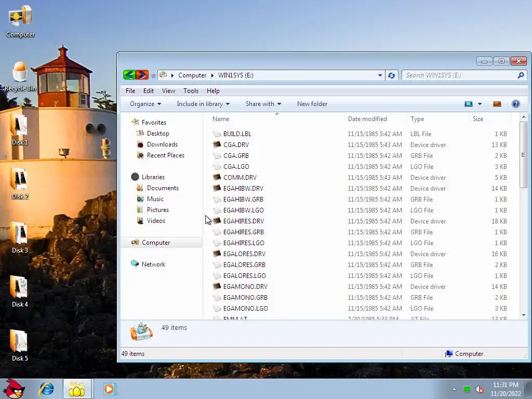Change view using the view icon
The image size is (532, 399).
pyautogui.click(x=469, y=104)
